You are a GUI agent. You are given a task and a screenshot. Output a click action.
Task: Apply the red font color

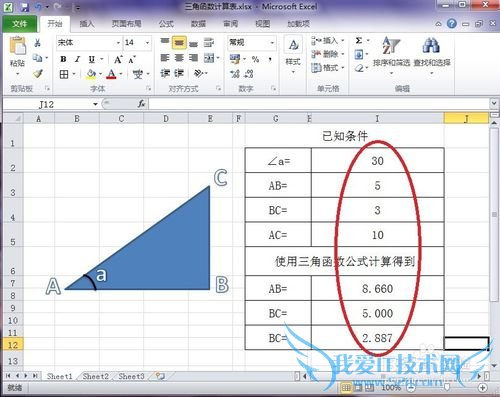[x=111, y=74]
